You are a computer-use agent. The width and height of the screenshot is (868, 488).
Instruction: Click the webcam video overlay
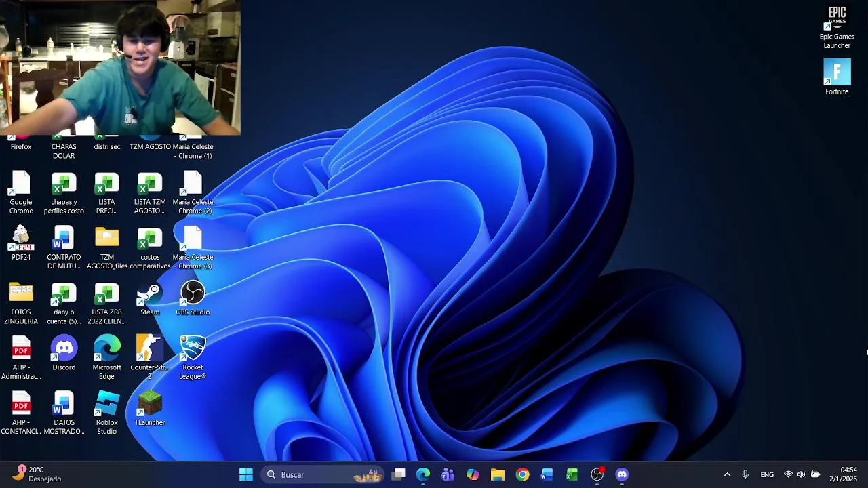click(x=120, y=68)
